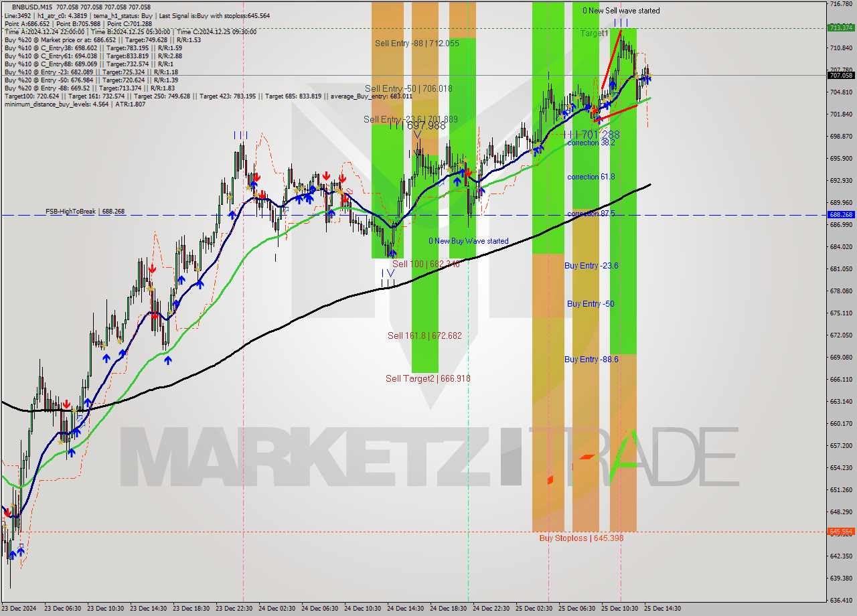This screenshot has width=857, height=616.
Task: Click the 'Sell 100 | 682.348' label
Action: click(x=426, y=264)
